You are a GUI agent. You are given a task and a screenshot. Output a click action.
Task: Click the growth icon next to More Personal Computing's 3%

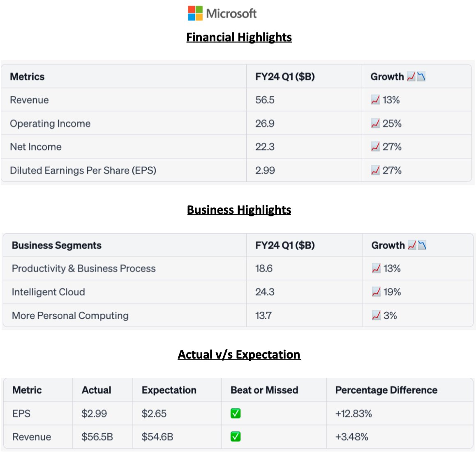point(375,315)
